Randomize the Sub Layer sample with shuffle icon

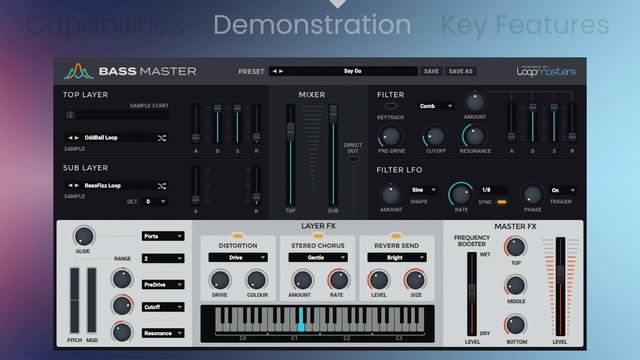point(162,186)
